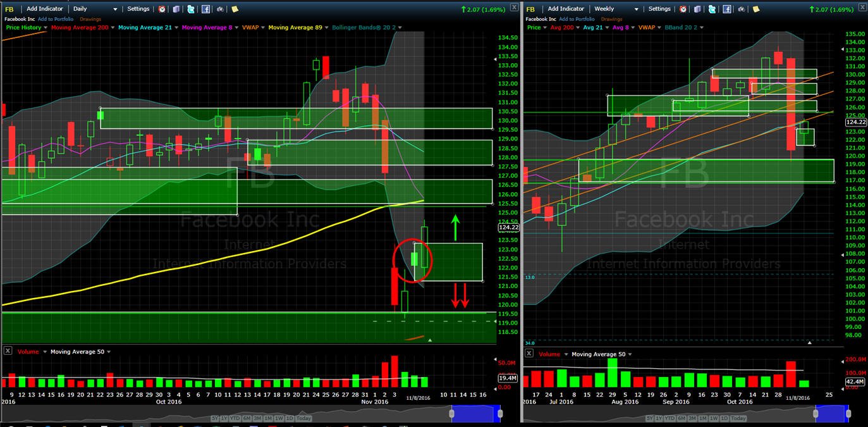Click the Drawings link on Weekly chart
The width and height of the screenshot is (868, 427).
tap(611, 20)
